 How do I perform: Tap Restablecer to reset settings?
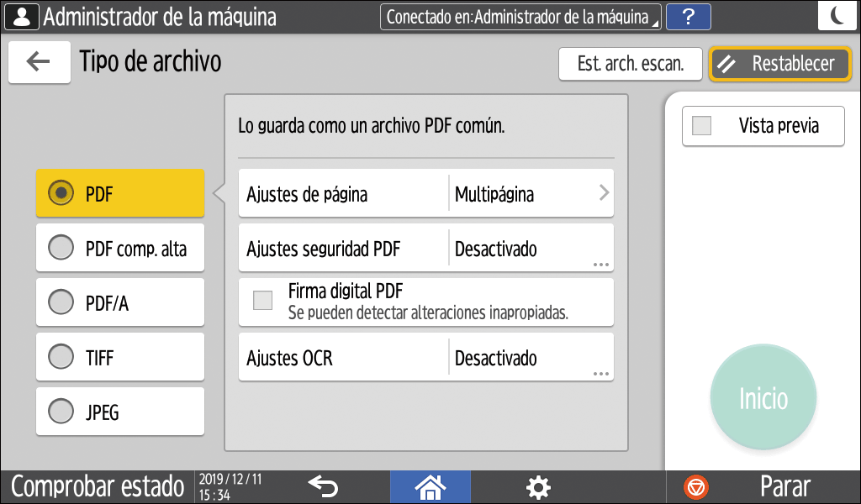point(779,63)
